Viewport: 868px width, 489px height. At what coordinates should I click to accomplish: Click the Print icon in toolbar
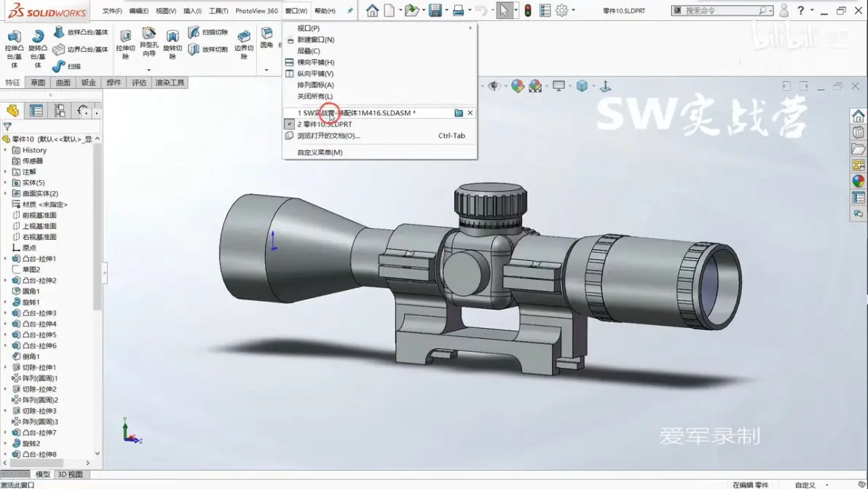458,10
